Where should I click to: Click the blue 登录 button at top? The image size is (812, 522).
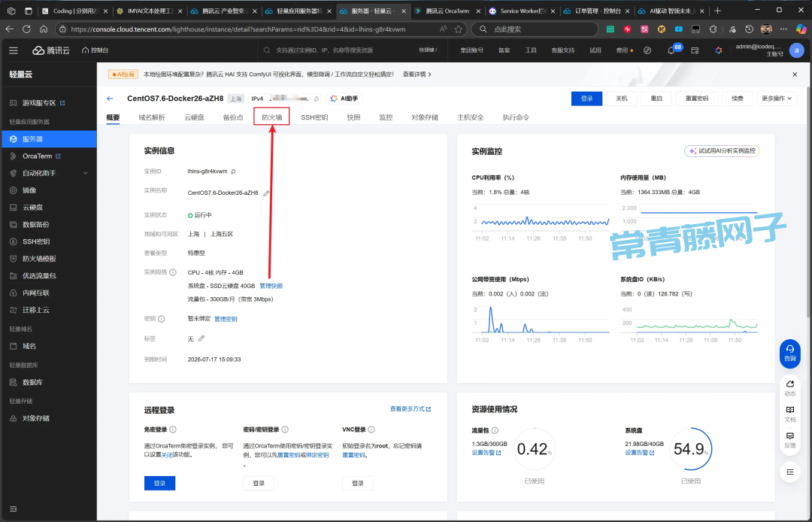586,99
